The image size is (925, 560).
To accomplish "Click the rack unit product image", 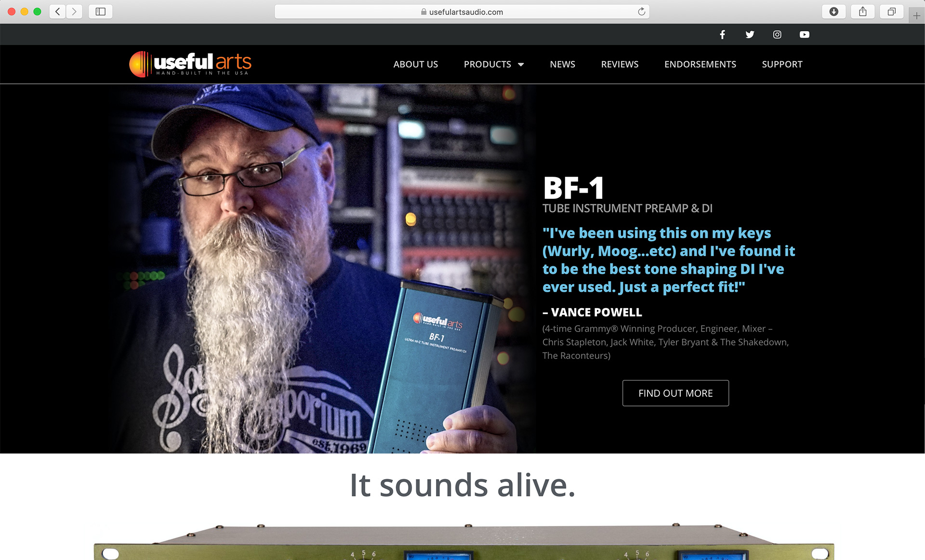I will click(x=464, y=542).
